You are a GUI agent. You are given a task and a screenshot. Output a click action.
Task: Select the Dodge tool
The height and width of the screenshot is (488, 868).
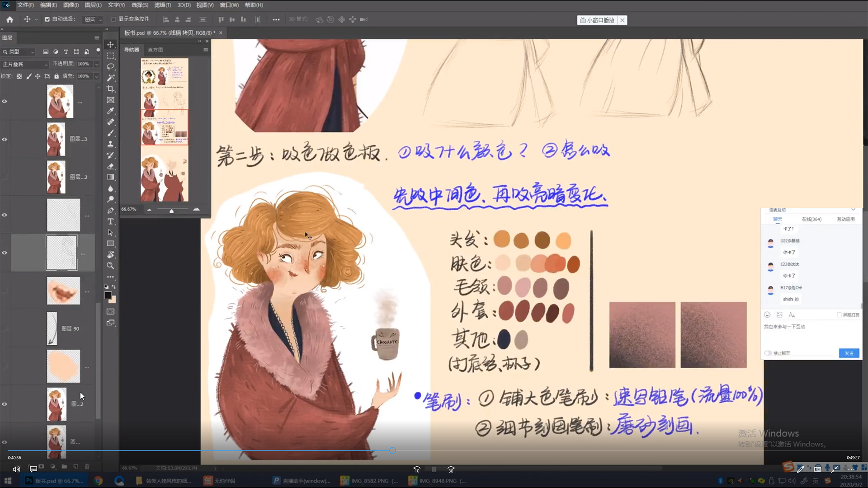pyautogui.click(x=110, y=199)
